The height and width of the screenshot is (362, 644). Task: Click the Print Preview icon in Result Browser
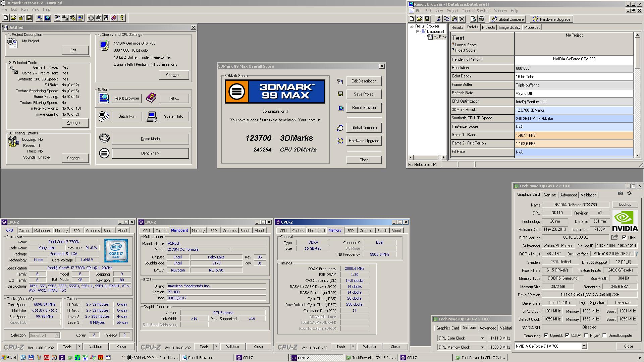tap(473, 19)
